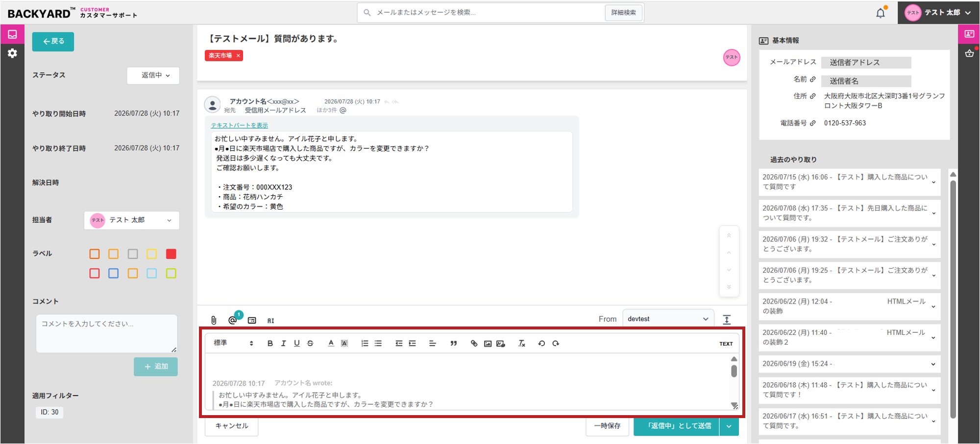Apply blockquote formatting in the editor

coord(454,344)
